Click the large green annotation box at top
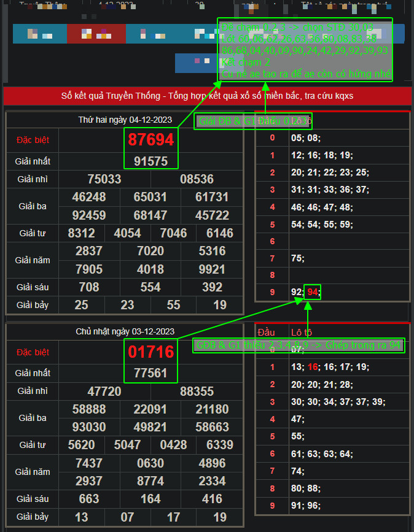Image resolution: width=414 pixels, height=532 pixels. [x=305, y=49]
